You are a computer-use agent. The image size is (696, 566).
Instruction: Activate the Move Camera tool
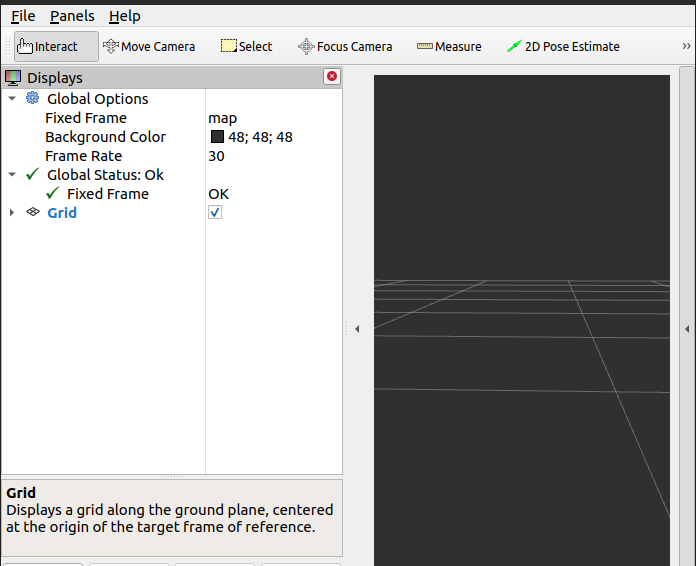pyautogui.click(x=149, y=46)
